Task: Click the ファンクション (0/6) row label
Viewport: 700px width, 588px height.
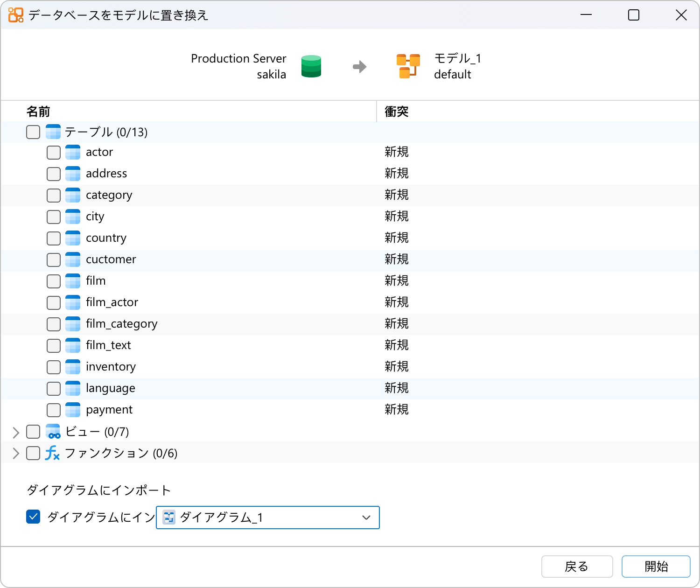Action: click(121, 453)
